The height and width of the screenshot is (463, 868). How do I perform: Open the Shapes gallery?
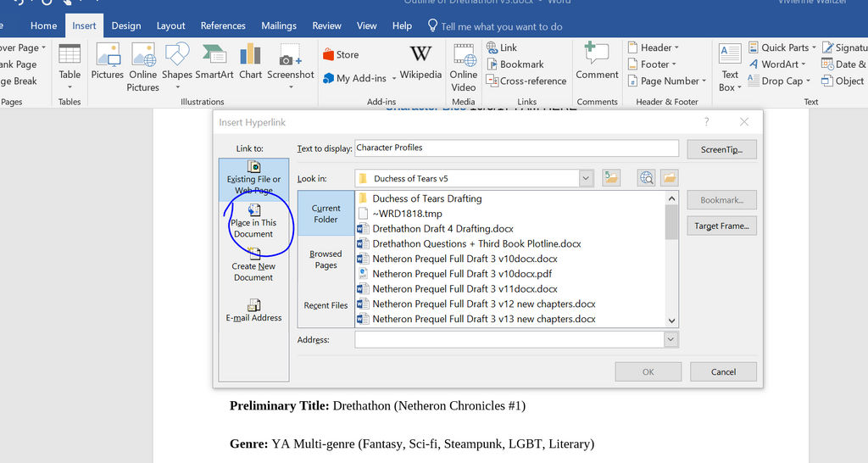[x=177, y=66]
